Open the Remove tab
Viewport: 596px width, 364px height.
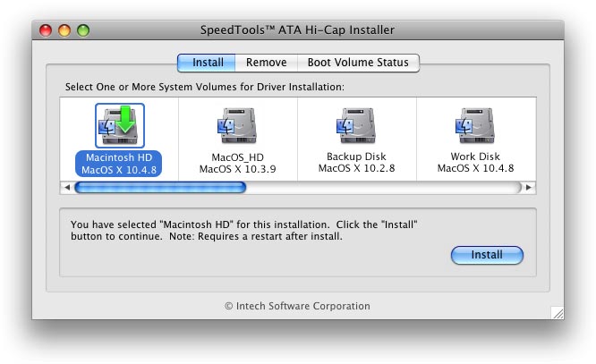pyautogui.click(x=267, y=63)
